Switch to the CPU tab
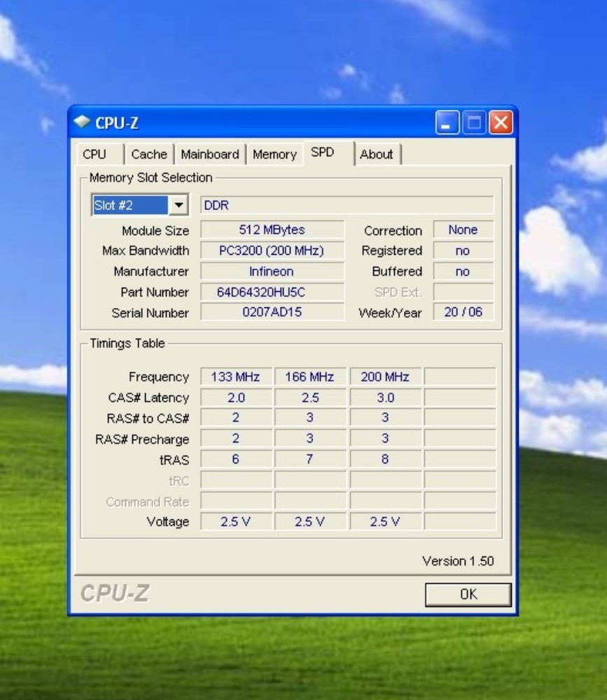The height and width of the screenshot is (700, 607). (x=99, y=155)
